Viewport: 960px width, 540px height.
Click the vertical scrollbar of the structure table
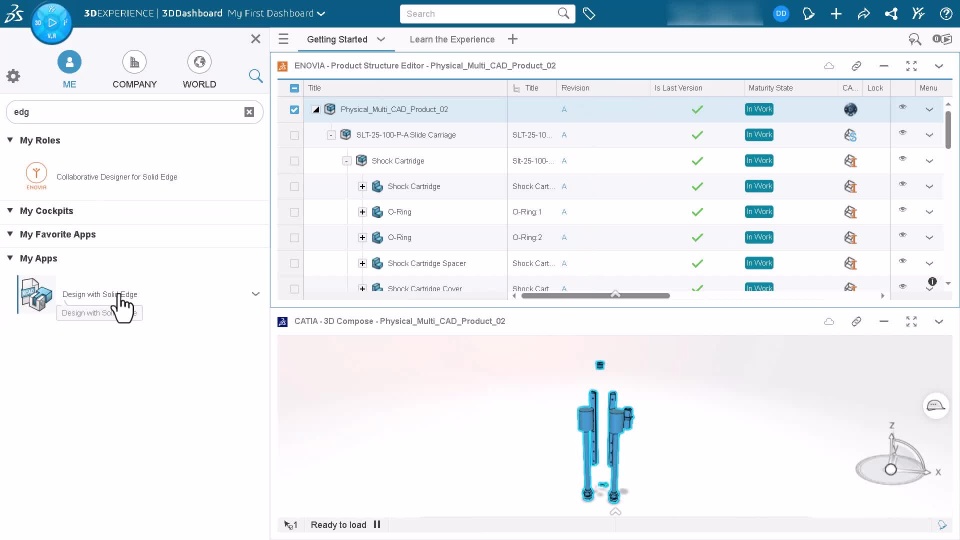click(x=948, y=130)
